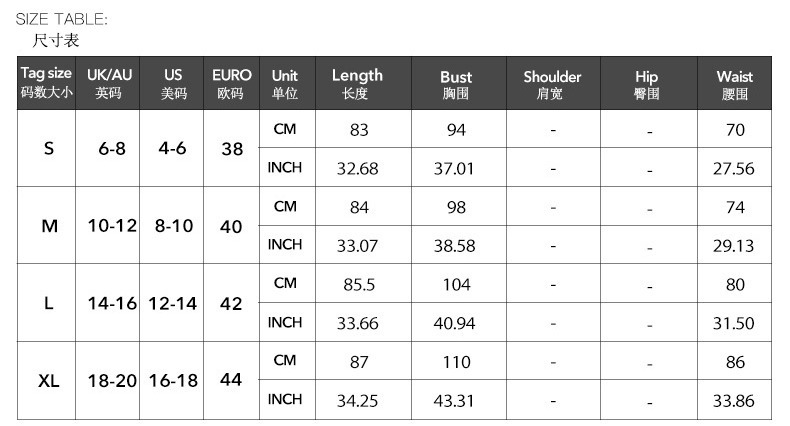Select the Shoulder column header
Screen dimensions: 790x426
tap(552, 83)
